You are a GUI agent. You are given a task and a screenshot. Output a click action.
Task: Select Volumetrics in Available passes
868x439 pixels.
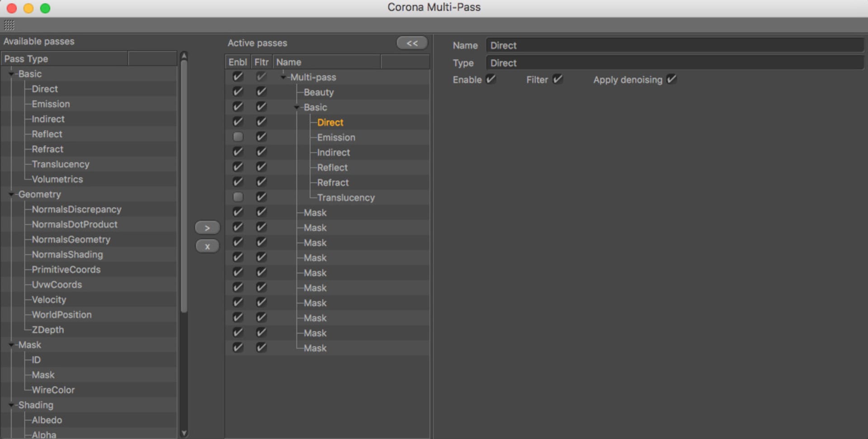point(57,179)
